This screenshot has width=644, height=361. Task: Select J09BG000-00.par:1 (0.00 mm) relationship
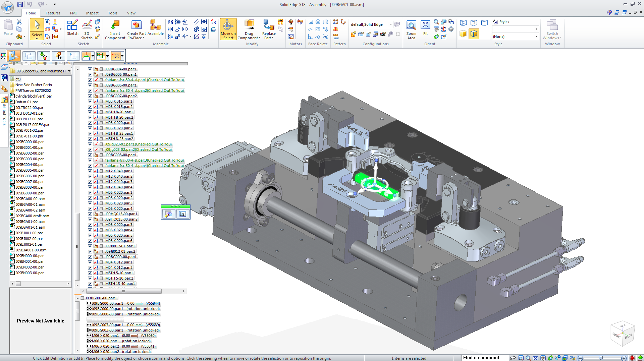(x=123, y=303)
